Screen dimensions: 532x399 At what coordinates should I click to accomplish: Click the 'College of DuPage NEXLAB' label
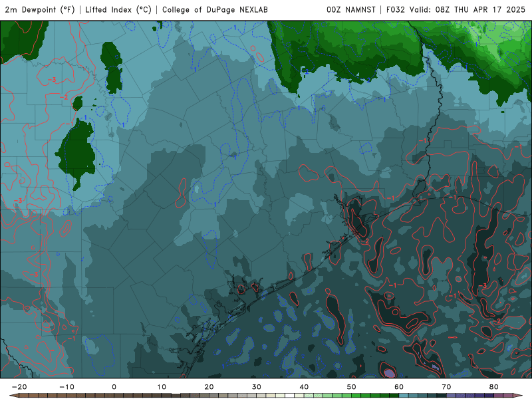click(x=215, y=10)
